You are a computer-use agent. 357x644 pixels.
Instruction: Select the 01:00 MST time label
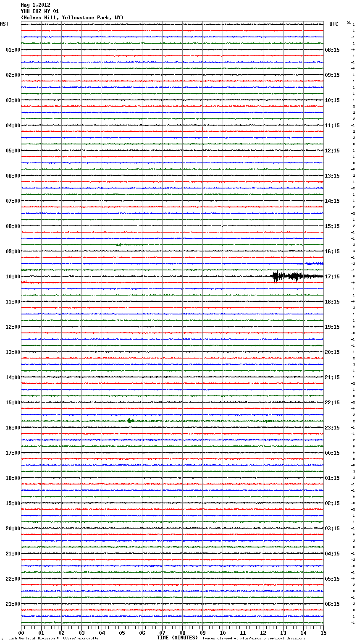pyautogui.click(x=13, y=50)
